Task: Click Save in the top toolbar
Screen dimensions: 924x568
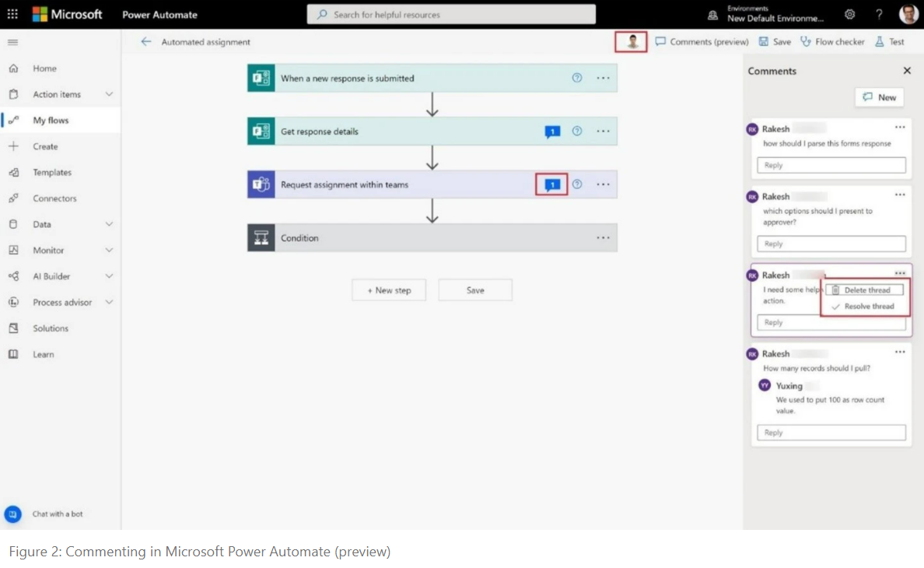Action: 775,42
